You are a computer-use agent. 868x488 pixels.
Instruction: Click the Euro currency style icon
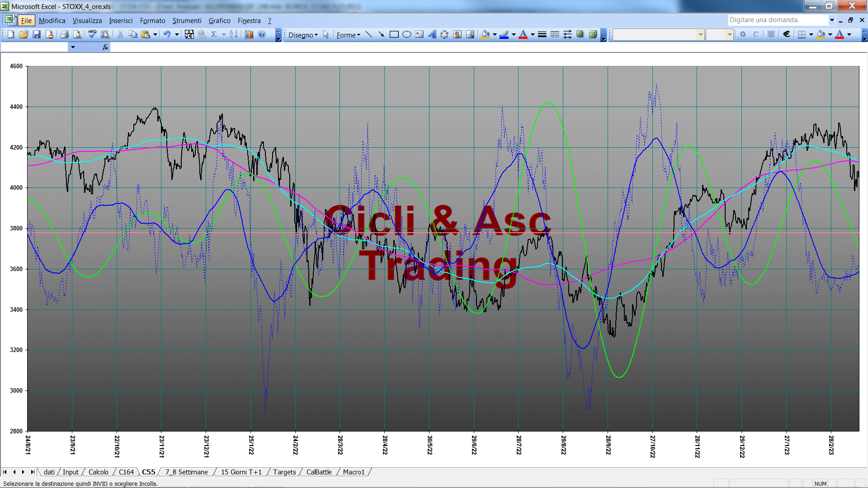point(786,34)
